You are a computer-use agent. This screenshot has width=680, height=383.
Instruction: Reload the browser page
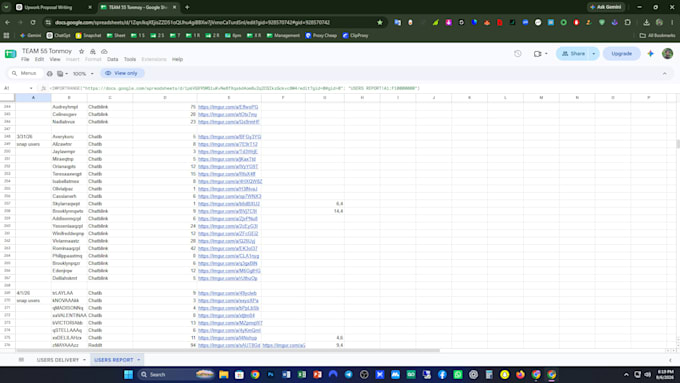point(33,23)
